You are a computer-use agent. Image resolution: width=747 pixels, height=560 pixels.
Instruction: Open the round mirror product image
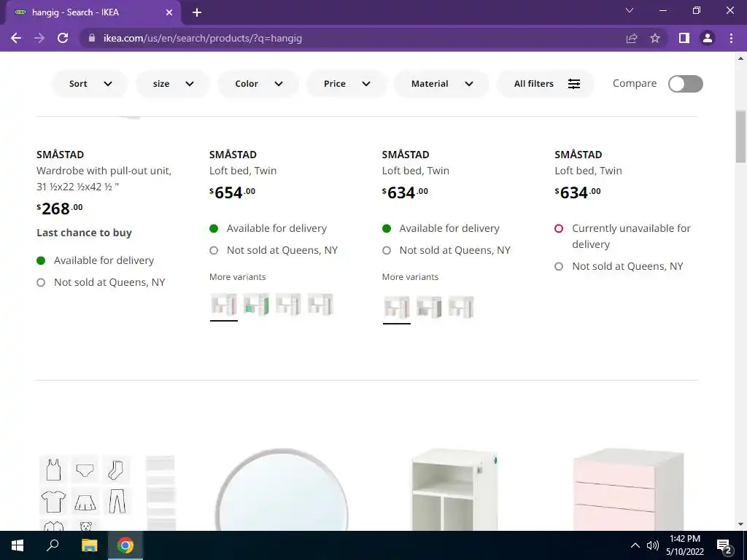click(x=282, y=489)
